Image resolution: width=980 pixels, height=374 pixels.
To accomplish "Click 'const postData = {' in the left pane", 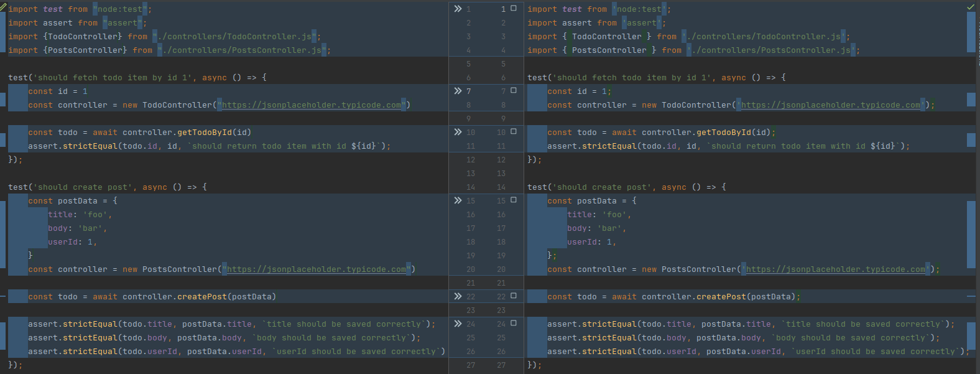I will (73, 201).
